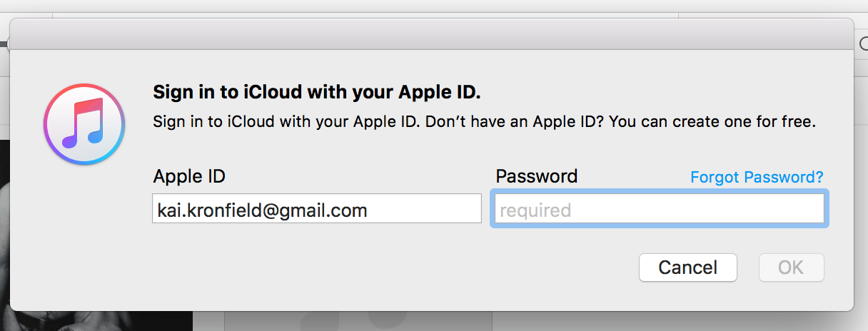Click the Password field label
The width and height of the screenshot is (868, 331).
point(536,176)
